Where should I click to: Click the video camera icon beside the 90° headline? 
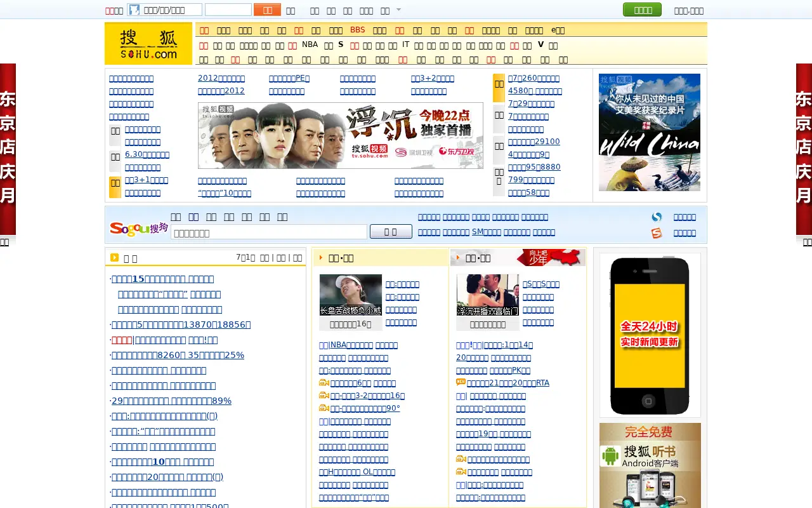pyautogui.click(x=324, y=408)
